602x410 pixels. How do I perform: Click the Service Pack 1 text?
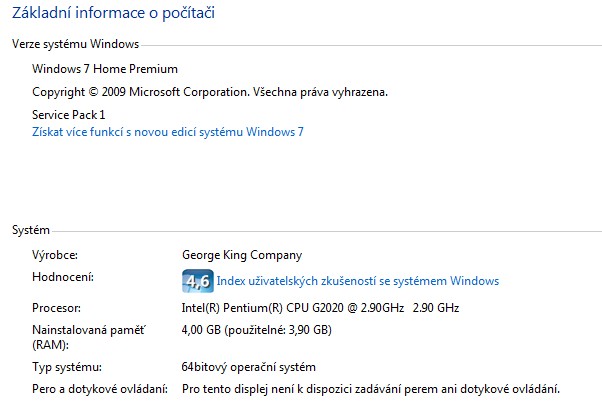click(69, 115)
